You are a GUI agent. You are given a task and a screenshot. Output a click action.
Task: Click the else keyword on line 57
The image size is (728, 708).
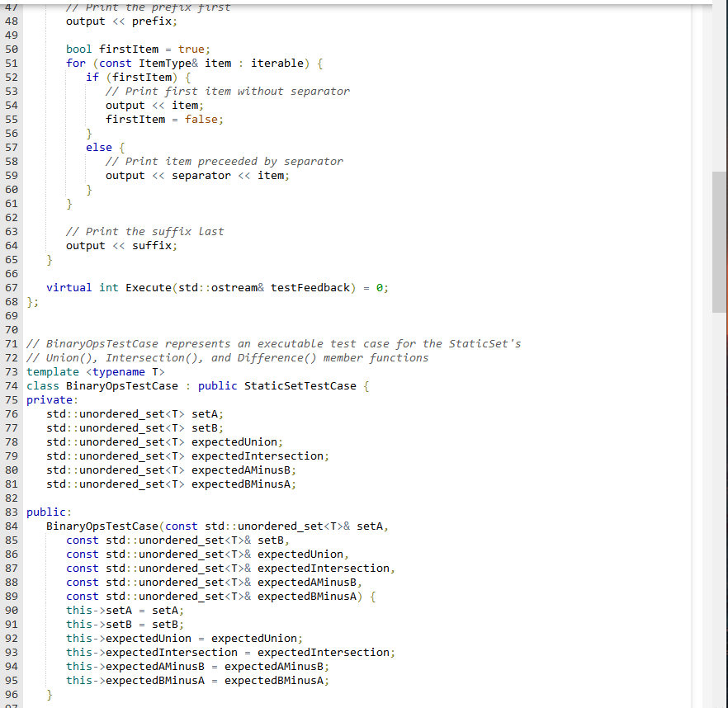tap(99, 147)
